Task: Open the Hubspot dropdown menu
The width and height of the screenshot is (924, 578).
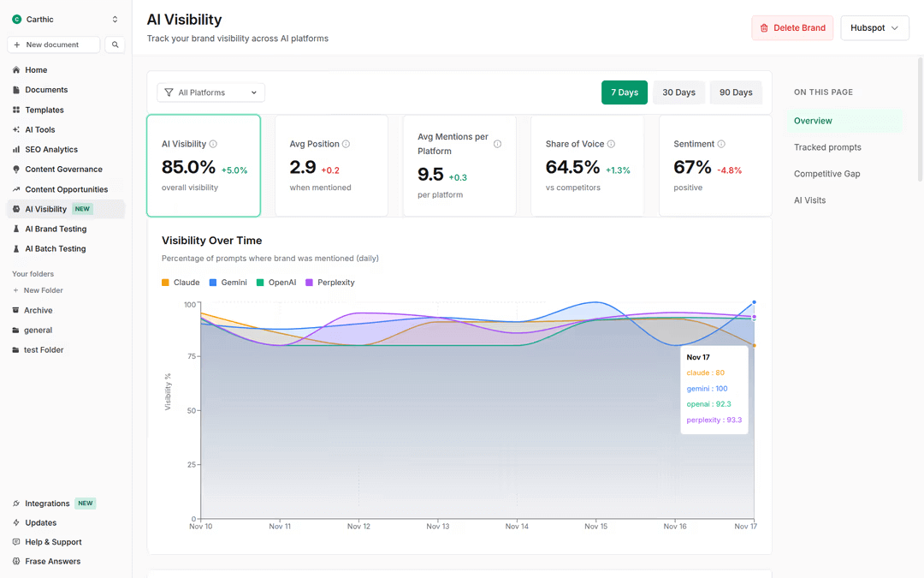Action: point(874,27)
